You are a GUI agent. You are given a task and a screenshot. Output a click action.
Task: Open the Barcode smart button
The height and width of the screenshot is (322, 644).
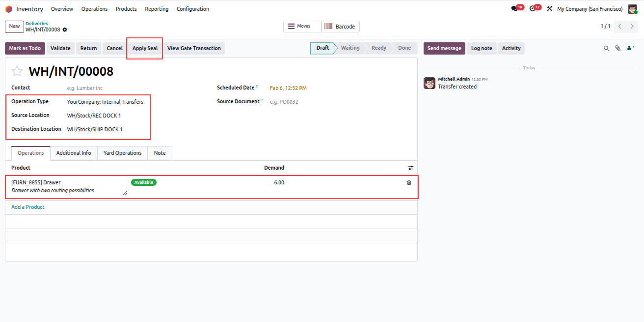[x=341, y=26]
